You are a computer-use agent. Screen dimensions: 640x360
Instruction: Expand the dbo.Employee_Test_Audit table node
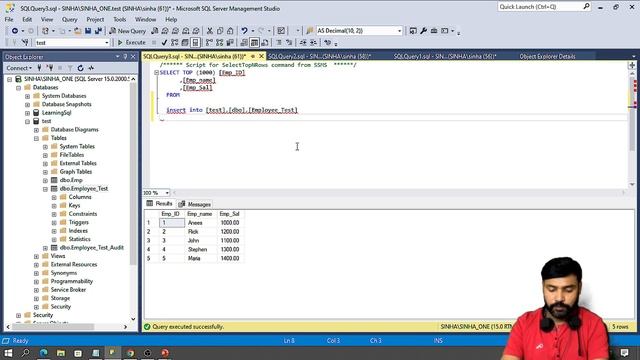(45, 248)
